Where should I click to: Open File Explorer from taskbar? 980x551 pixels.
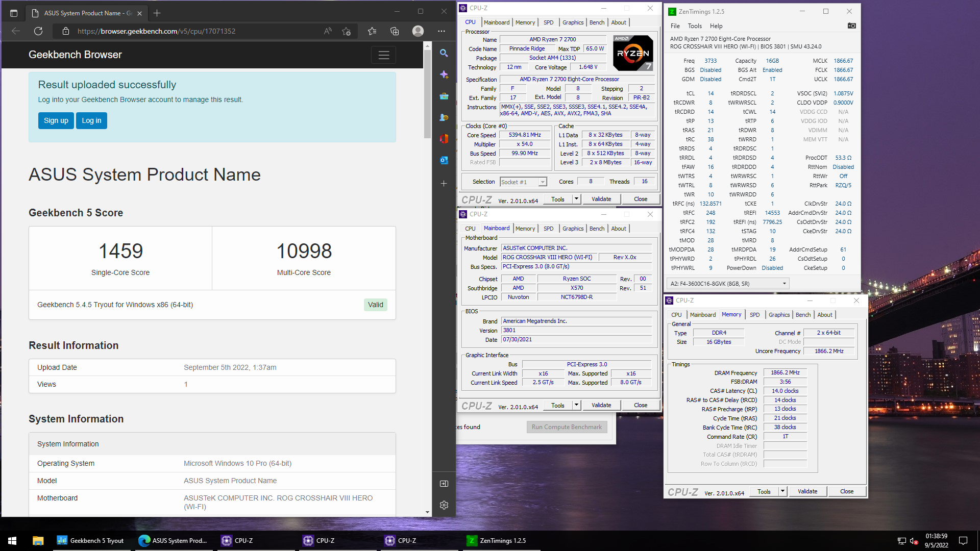coord(38,541)
